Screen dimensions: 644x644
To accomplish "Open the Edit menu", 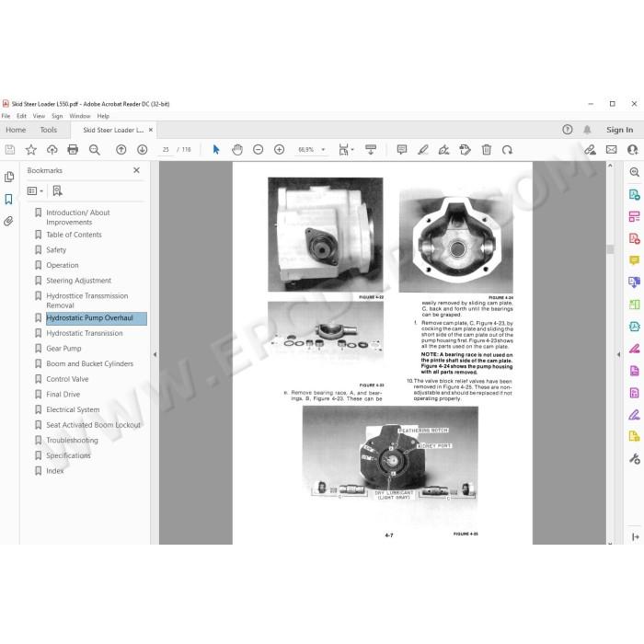I will (x=21, y=116).
